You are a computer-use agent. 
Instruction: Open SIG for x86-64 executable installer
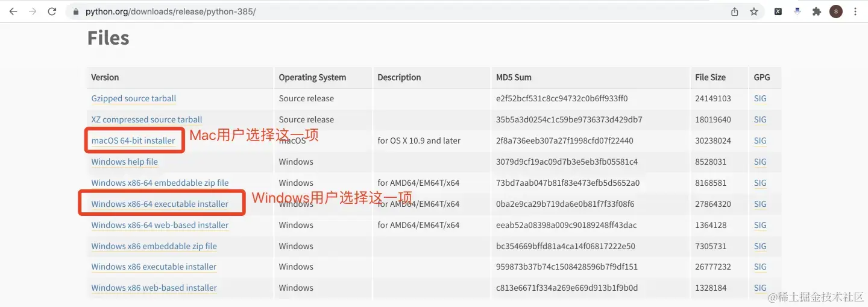click(760, 204)
